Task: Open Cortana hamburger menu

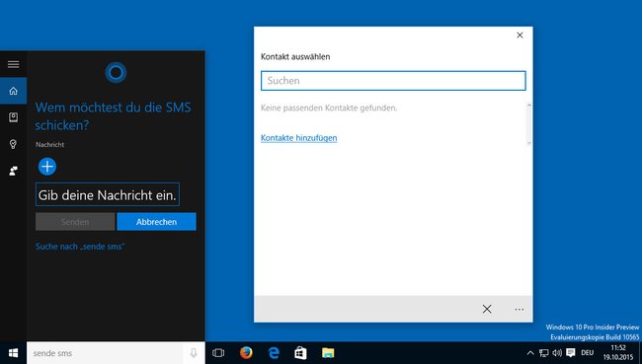Action: point(13,64)
